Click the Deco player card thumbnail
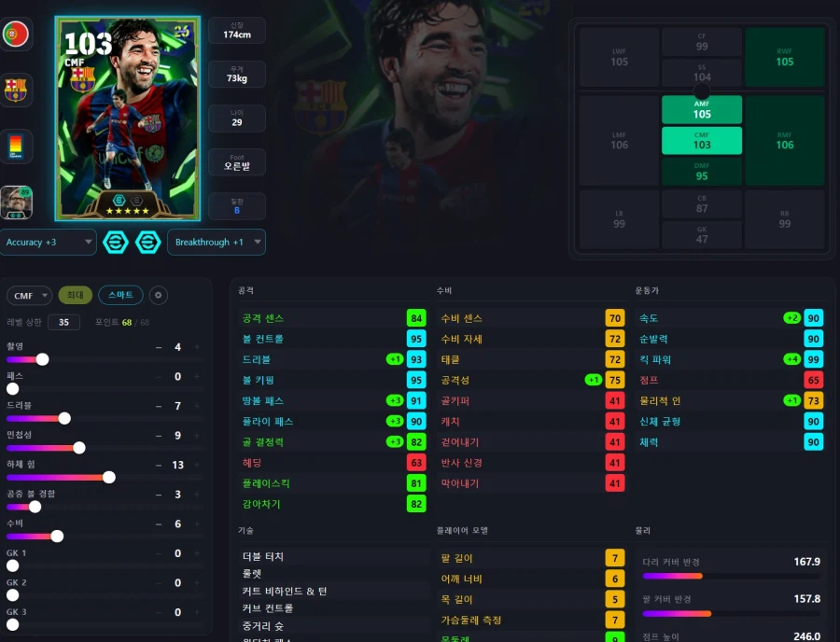The image size is (840, 642). [128, 119]
